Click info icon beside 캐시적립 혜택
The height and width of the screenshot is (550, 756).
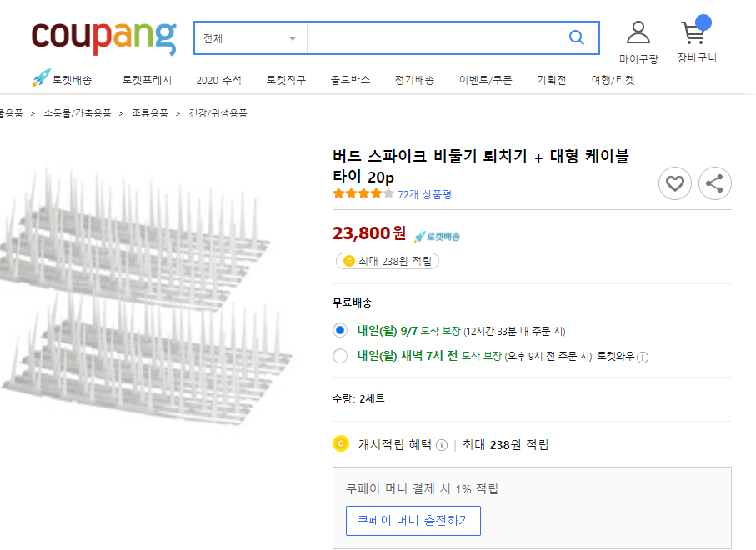[x=442, y=444]
